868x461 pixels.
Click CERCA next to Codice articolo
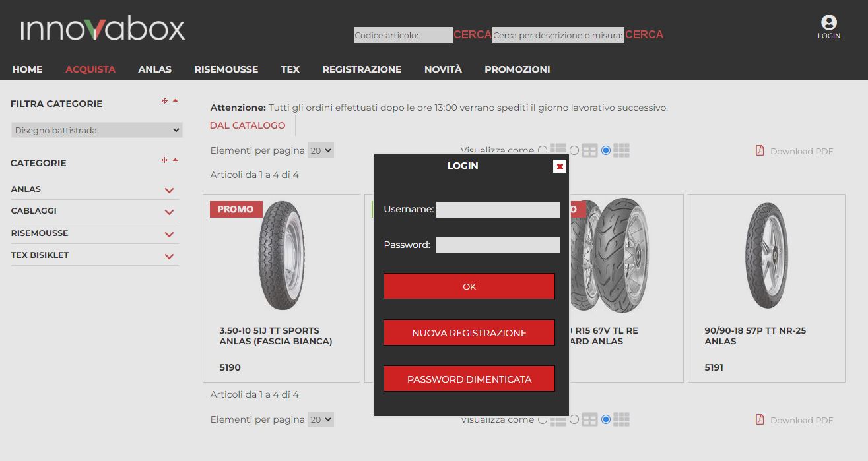473,34
